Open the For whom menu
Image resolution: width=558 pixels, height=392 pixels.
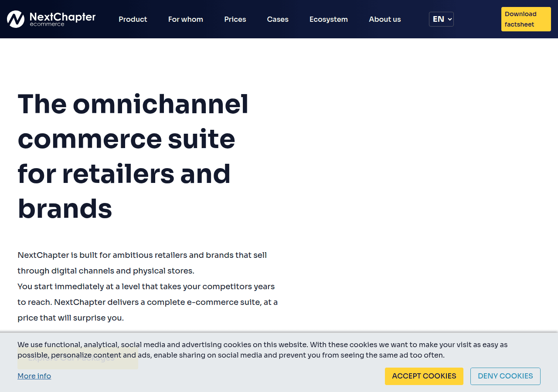point(186,19)
